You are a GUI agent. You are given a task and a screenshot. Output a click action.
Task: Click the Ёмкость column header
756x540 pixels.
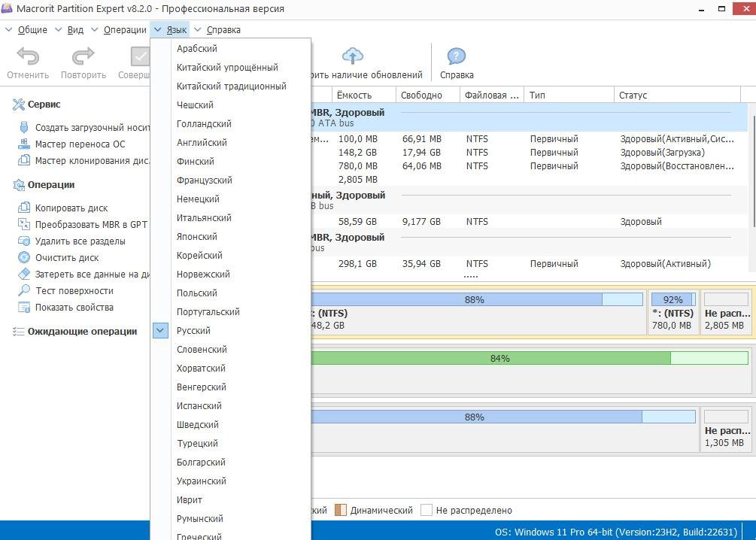tap(364, 95)
